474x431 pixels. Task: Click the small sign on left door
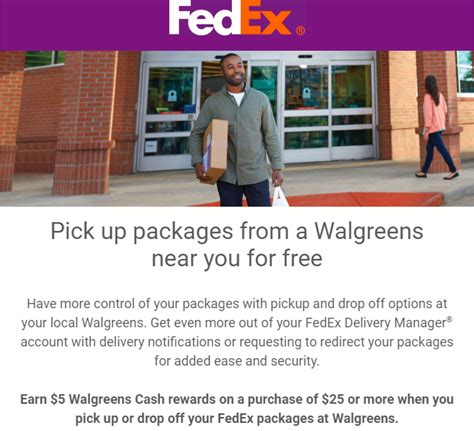(151, 147)
